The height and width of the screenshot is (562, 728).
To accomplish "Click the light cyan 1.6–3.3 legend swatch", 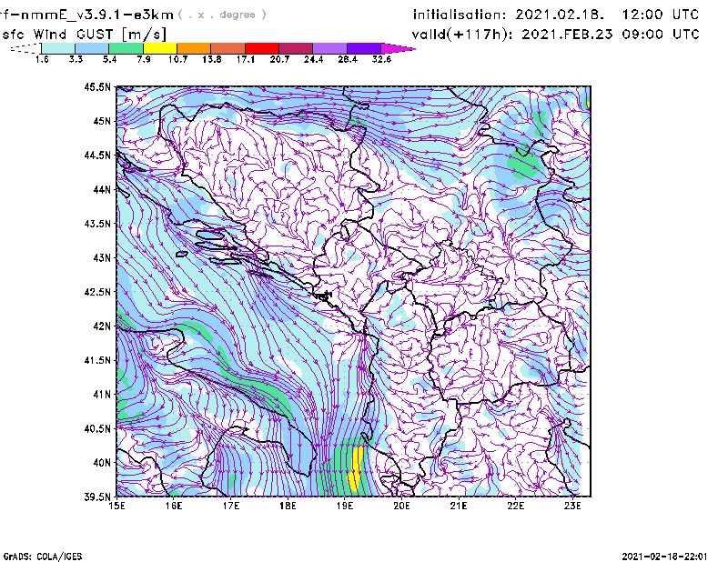I will (58, 48).
